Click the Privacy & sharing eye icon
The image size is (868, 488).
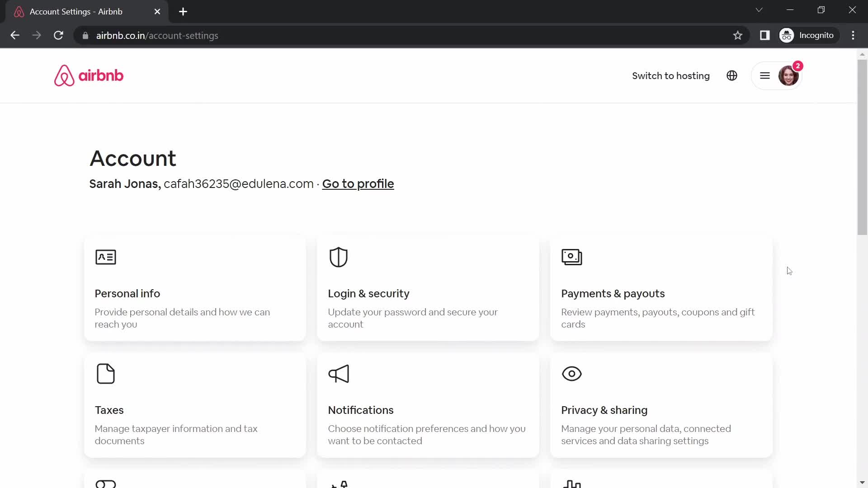pos(571,374)
